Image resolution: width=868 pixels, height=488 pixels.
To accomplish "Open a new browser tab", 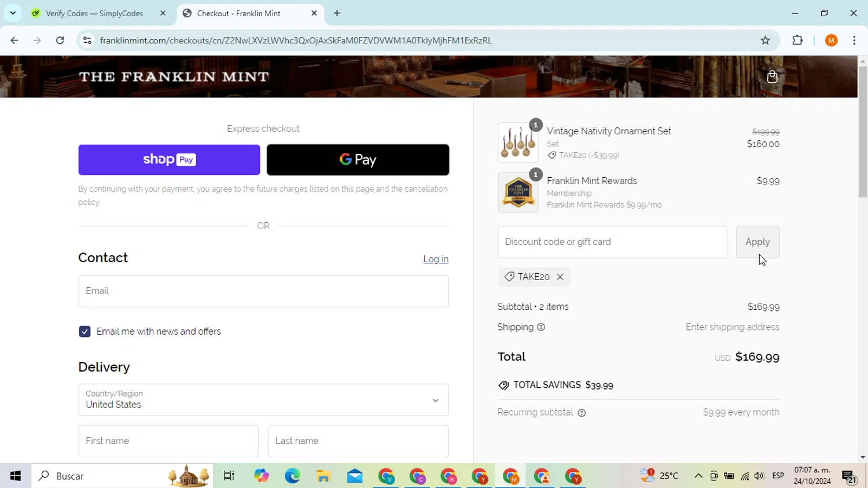I will 337,13.
